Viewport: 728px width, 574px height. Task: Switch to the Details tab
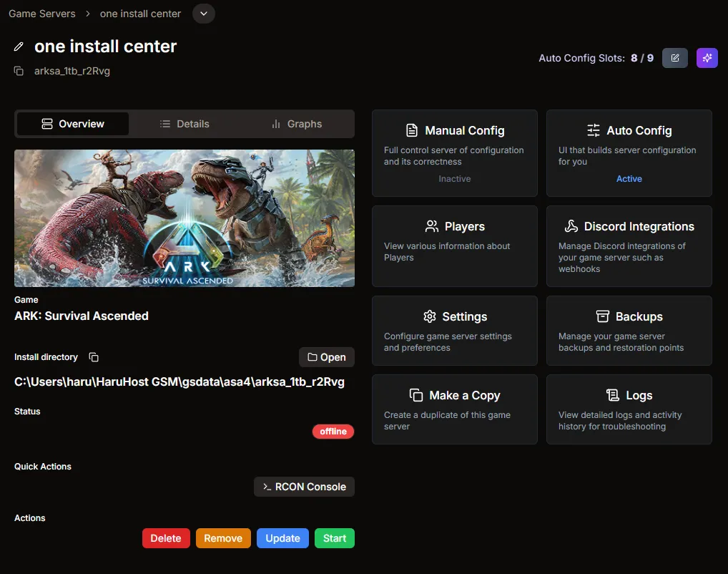(185, 123)
